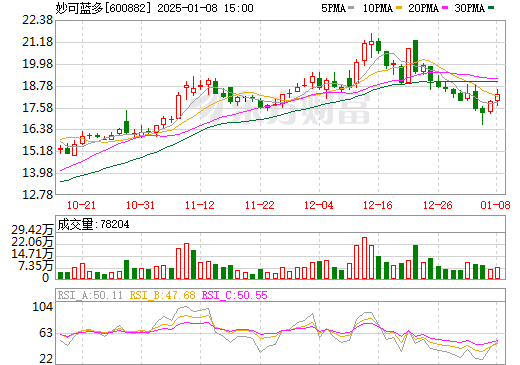Viewport: 520px width, 365px height.
Task: Click the 成交量:78204 volume label
Action: [x=93, y=224]
